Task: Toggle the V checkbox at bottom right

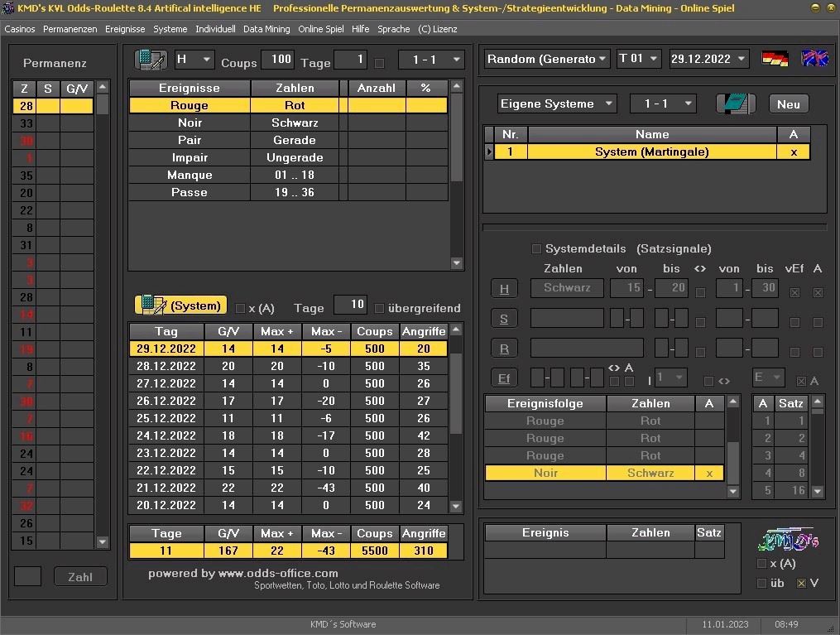Action: pyautogui.click(x=801, y=583)
